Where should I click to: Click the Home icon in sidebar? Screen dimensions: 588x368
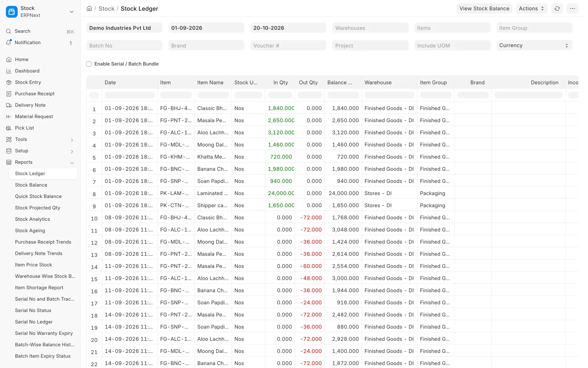9,60
